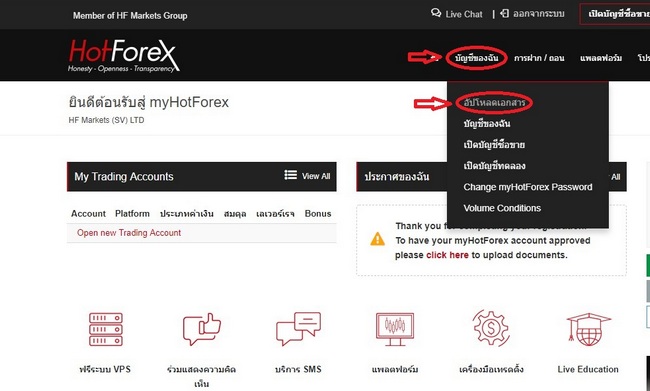Select Volume Conditions menu entry

pos(502,208)
